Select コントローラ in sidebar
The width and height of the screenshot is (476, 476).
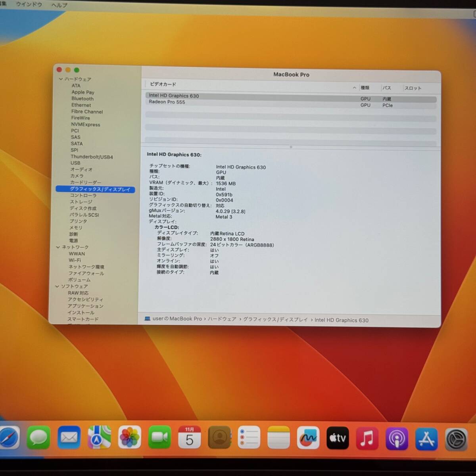(x=83, y=196)
